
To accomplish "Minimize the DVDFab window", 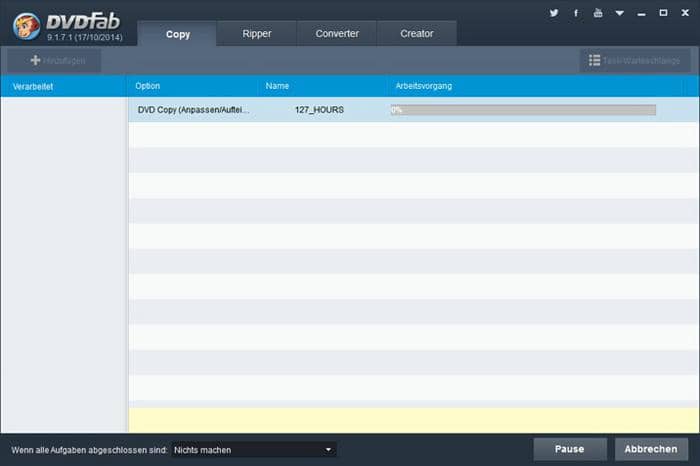I will coord(642,13).
